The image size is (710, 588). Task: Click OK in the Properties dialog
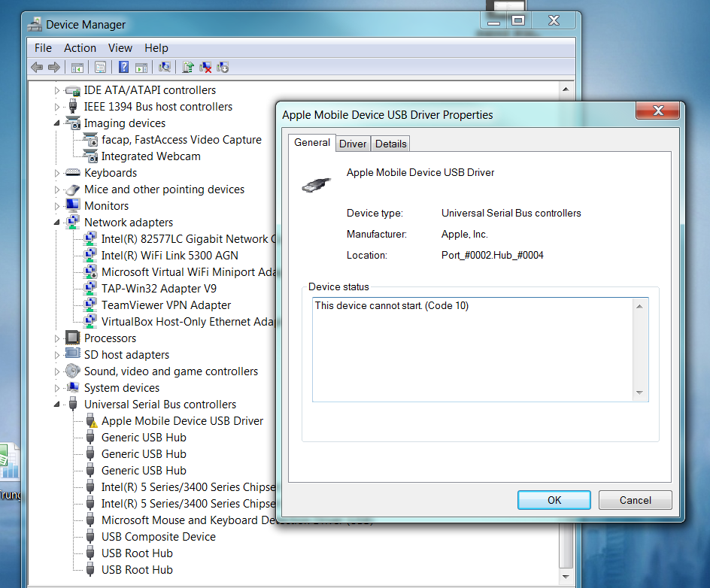554,500
